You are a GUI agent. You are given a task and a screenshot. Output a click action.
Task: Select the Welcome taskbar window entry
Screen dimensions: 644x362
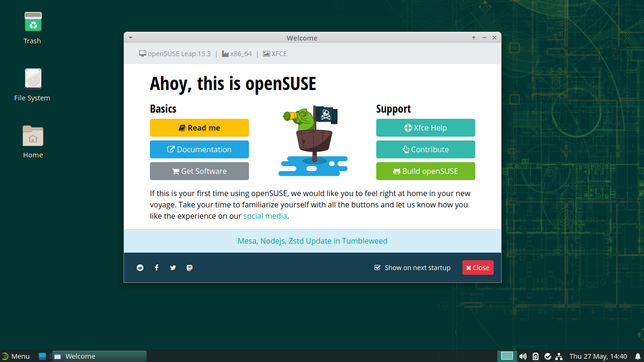(99, 356)
